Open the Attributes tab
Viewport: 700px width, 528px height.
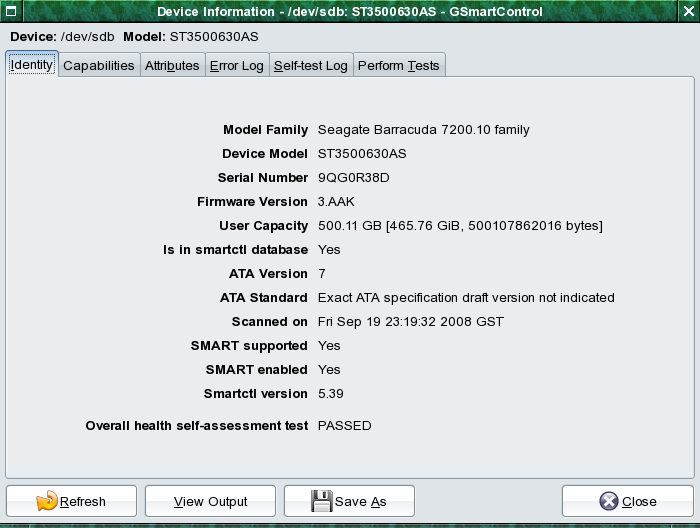pyautogui.click(x=172, y=66)
